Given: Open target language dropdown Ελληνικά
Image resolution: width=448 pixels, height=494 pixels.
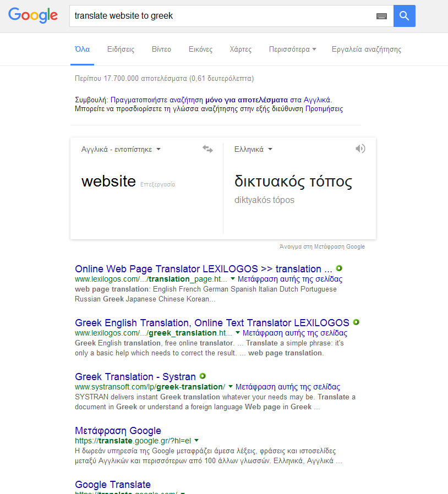Looking at the screenshot, I should point(253,149).
